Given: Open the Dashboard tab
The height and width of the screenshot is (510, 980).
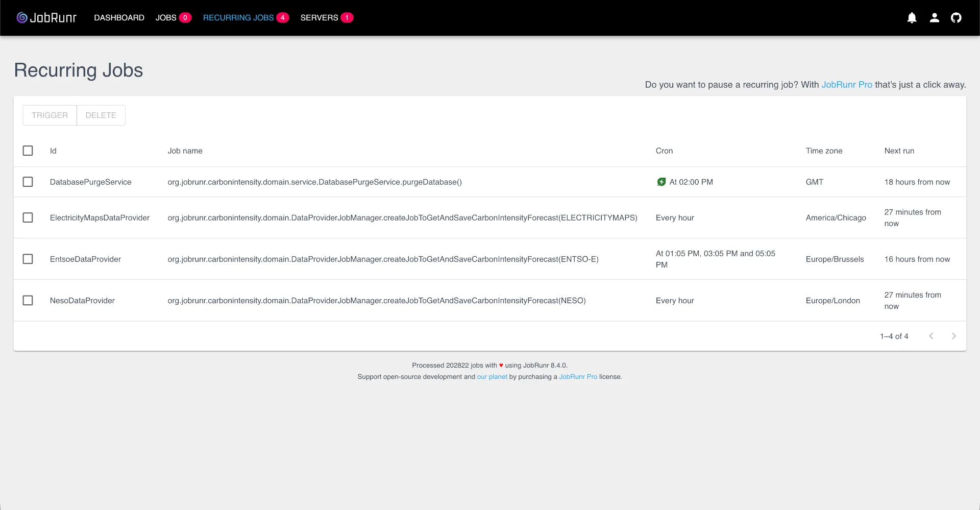Looking at the screenshot, I should (119, 18).
